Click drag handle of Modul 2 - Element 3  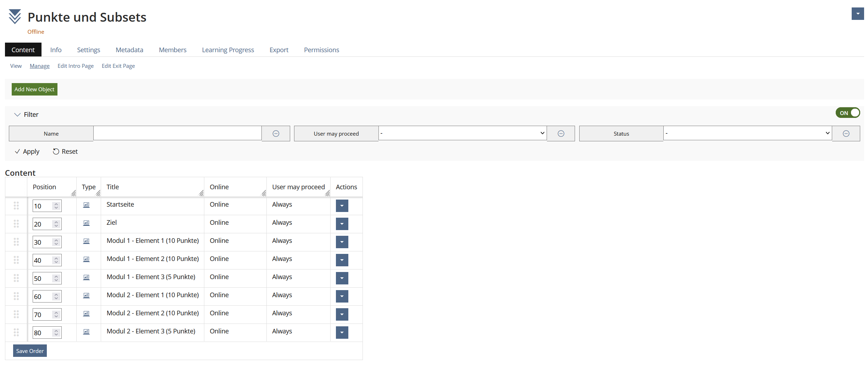(16, 332)
